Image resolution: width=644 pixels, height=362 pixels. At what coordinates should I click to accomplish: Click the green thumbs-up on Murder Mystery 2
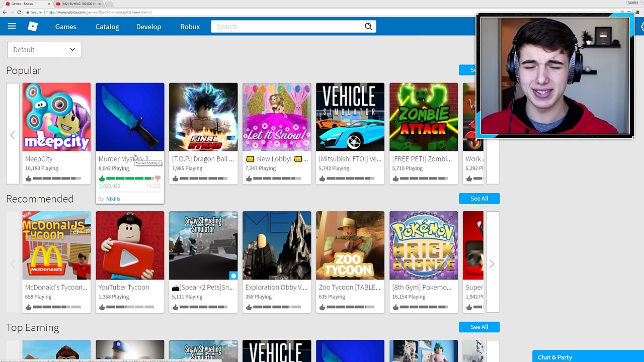(x=102, y=178)
